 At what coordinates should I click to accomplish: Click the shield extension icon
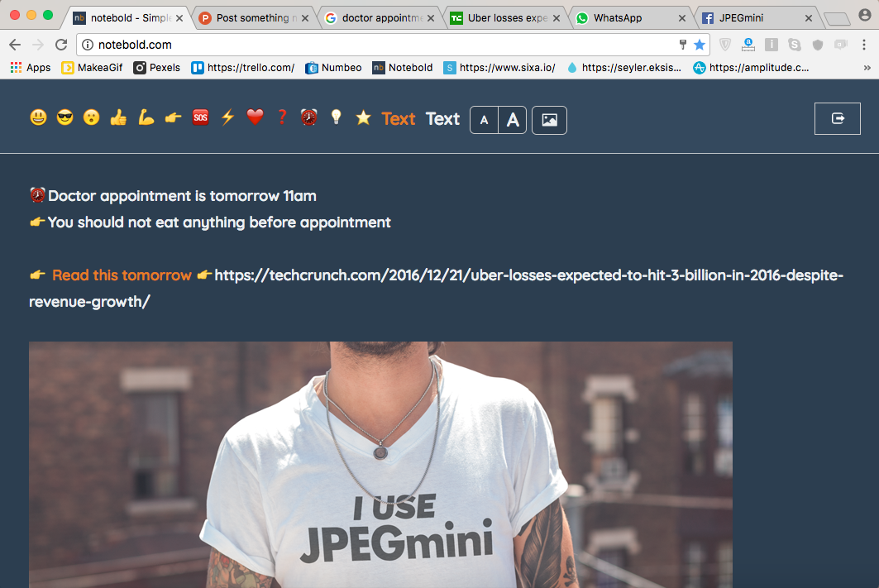725,45
